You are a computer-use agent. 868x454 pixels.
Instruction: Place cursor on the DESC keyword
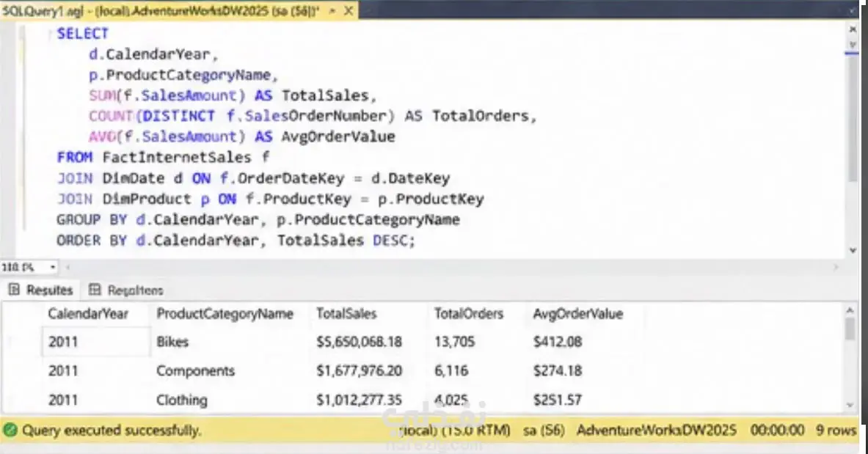(x=390, y=241)
